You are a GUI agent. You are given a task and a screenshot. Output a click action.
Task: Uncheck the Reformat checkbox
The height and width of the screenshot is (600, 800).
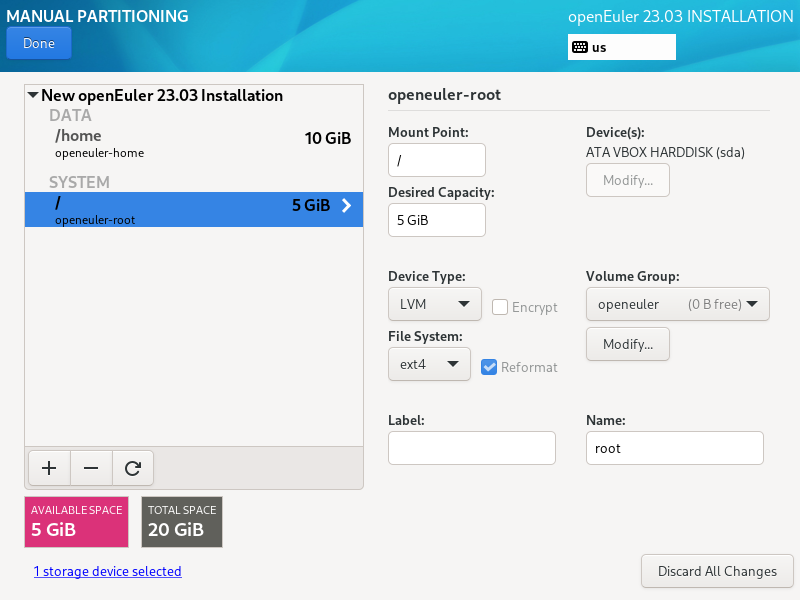click(x=489, y=367)
